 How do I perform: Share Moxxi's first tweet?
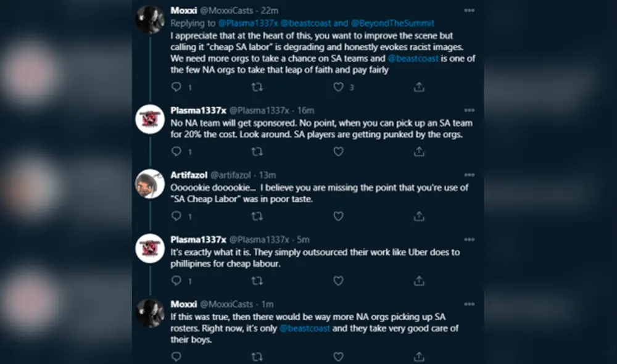(419, 87)
